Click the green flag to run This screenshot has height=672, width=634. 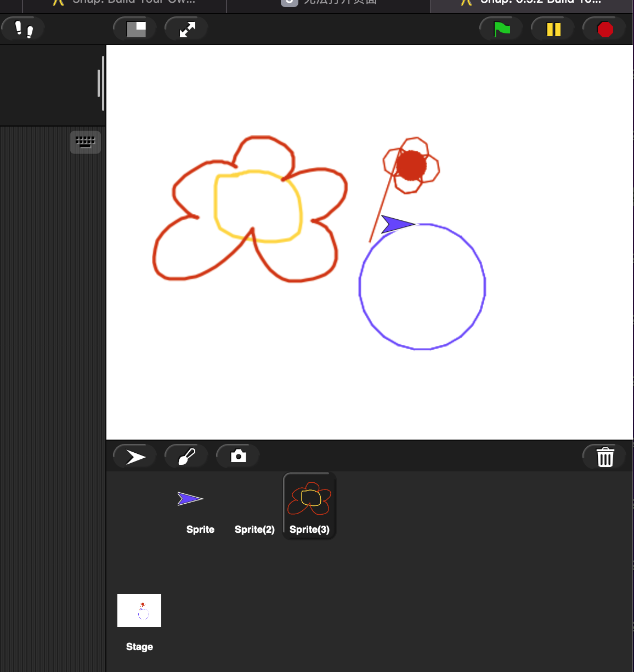click(x=501, y=29)
